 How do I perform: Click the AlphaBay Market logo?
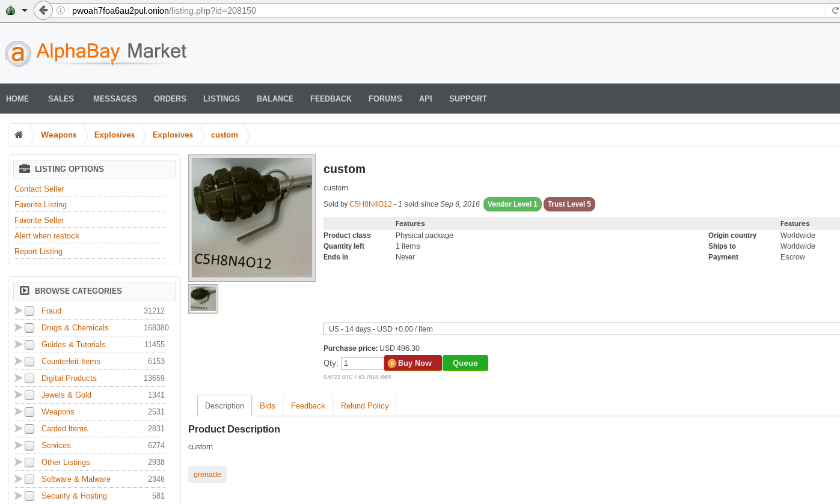tap(96, 53)
